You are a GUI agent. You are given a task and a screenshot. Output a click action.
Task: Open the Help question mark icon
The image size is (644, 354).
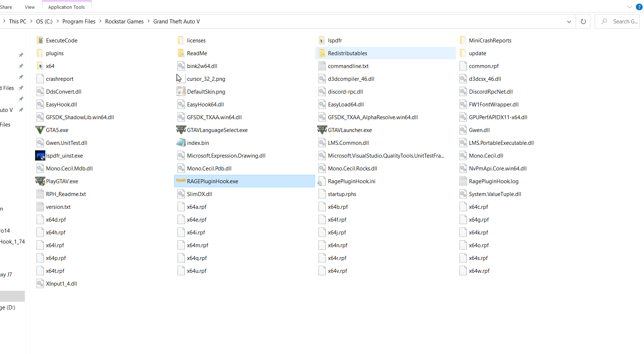tap(639, 7)
